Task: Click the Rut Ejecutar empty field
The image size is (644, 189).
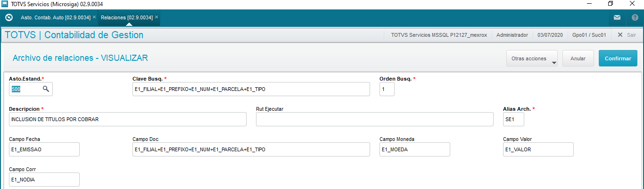Action: pyautogui.click(x=374, y=119)
